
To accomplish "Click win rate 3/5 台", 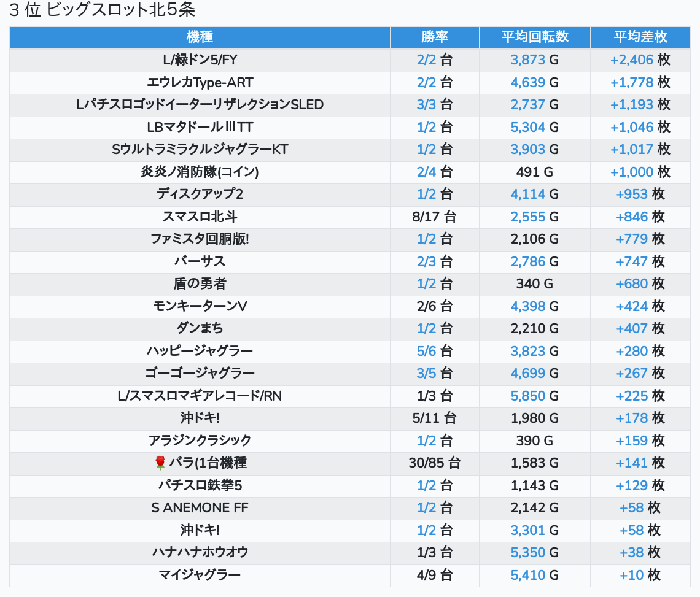I will coord(434,374).
